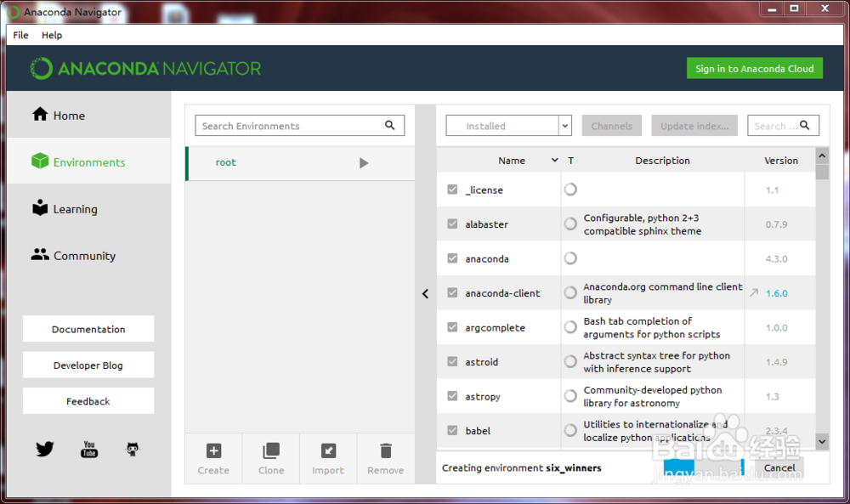Toggle the argcomplete package checkbox
Screen dimensions: 850x504
452,326
